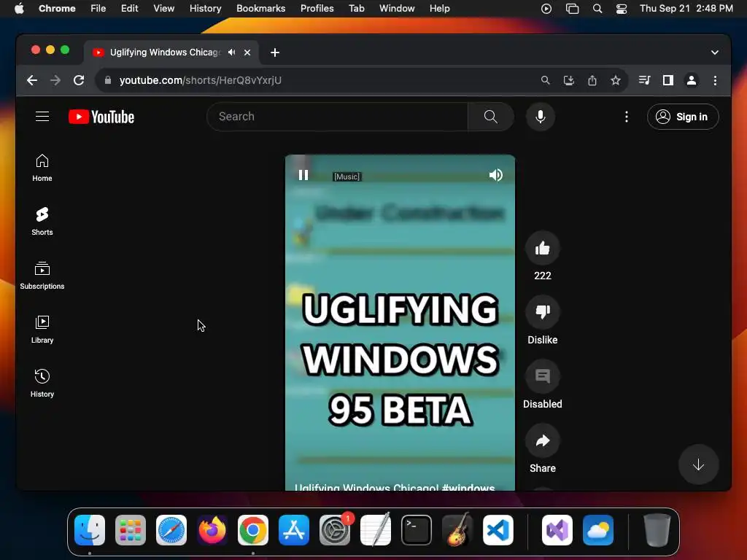Launch GarageBand from the Dock

click(x=457, y=530)
